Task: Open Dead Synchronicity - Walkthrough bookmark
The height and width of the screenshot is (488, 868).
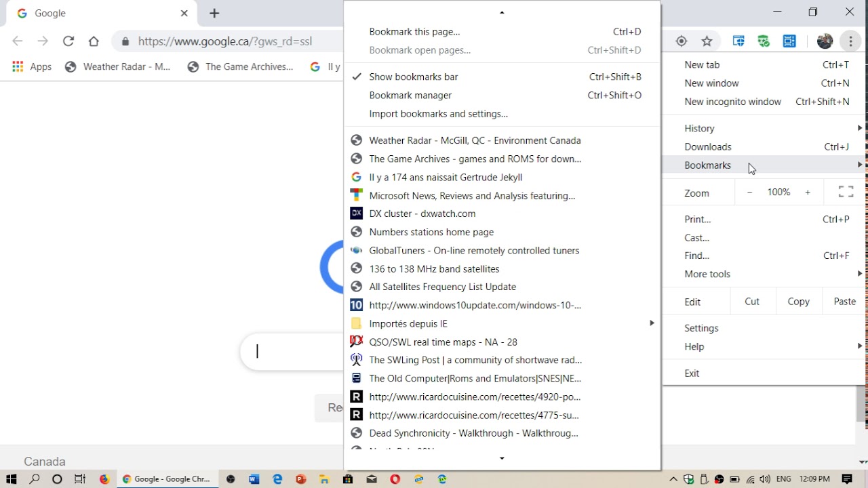Action: coord(502,433)
